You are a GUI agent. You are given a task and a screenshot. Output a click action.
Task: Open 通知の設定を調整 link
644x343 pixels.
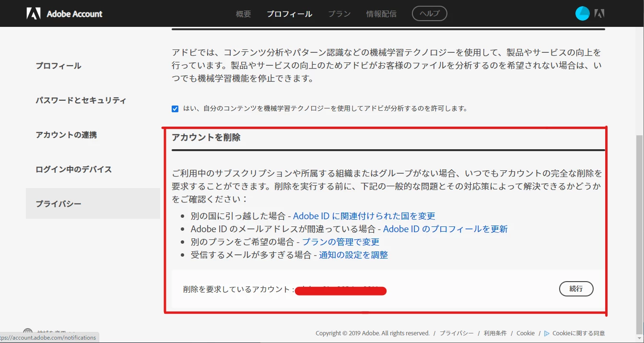click(x=353, y=255)
